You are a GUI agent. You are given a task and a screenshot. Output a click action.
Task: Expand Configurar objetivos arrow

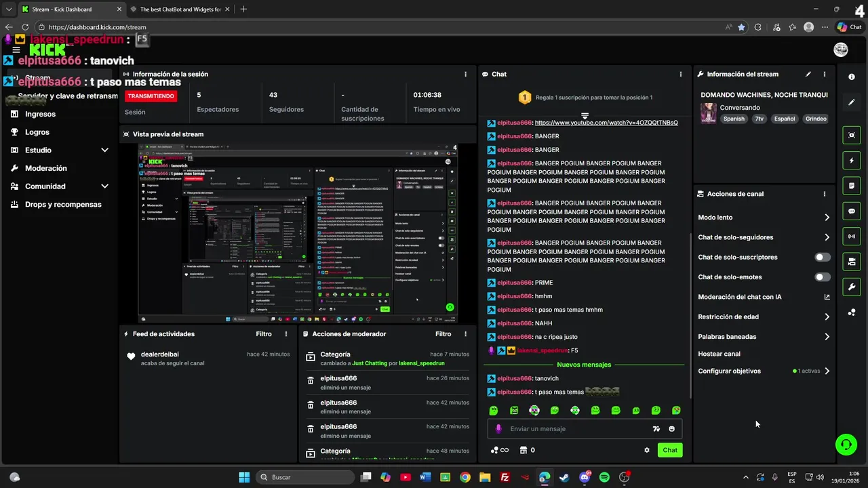[827, 371]
